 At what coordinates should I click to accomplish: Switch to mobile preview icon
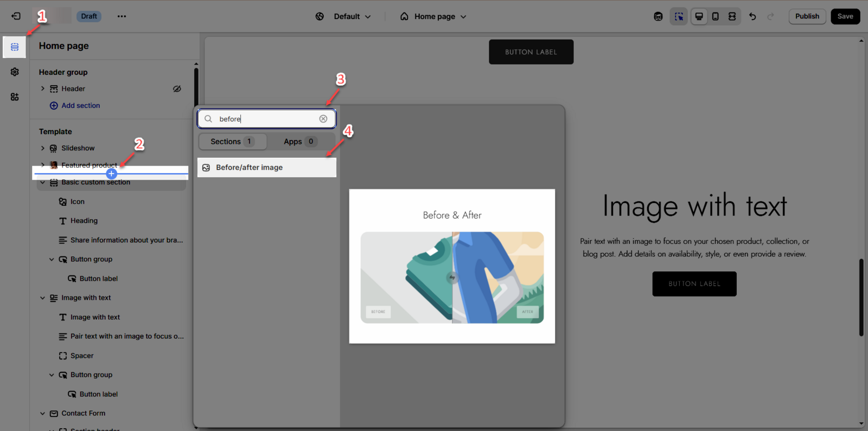tap(716, 16)
